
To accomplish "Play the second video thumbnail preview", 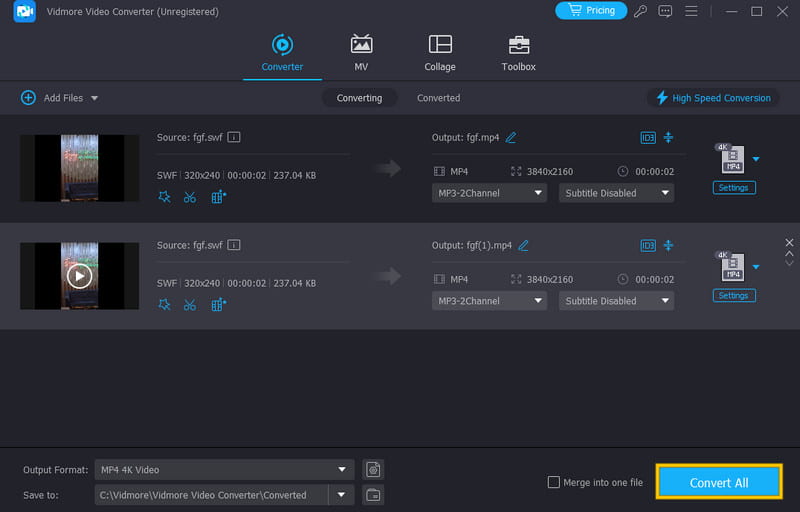I will click(x=79, y=275).
